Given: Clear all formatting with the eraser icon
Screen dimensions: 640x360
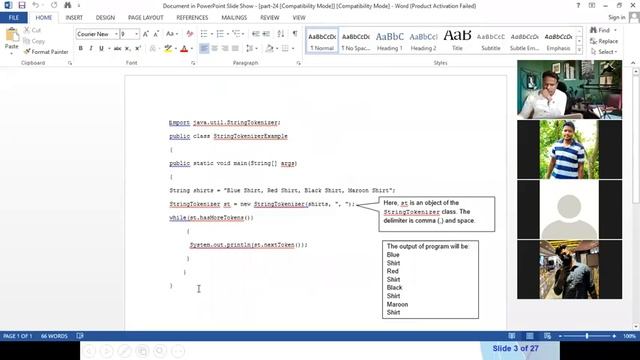Looking at the screenshot, I should pos(189,34).
